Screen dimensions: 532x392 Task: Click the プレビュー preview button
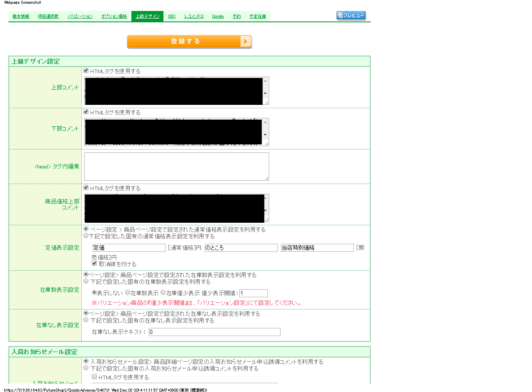click(x=351, y=16)
